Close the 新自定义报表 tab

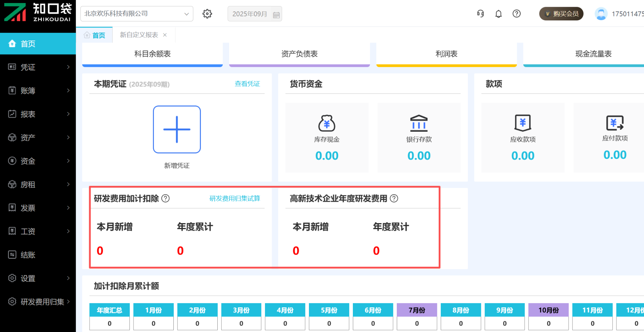pos(165,35)
